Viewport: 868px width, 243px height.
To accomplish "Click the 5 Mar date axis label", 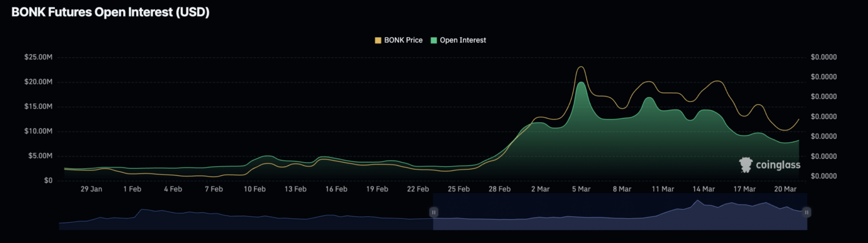I will coord(580,189).
